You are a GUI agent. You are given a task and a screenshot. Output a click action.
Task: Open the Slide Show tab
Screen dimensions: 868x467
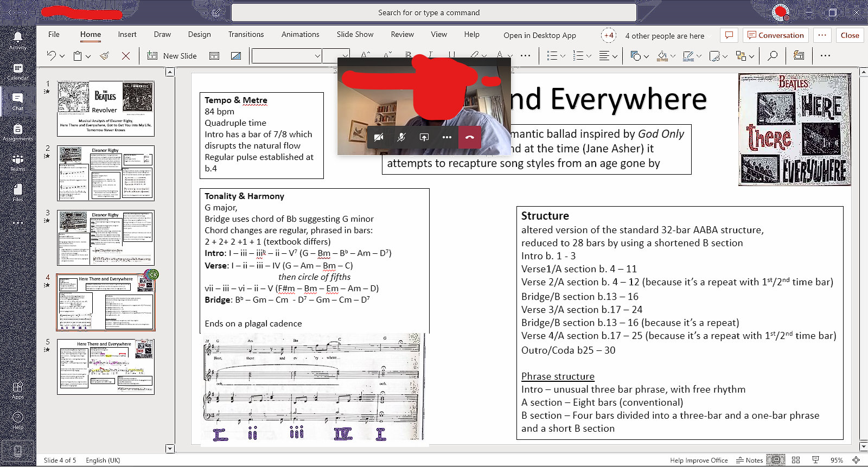pyautogui.click(x=355, y=34)
